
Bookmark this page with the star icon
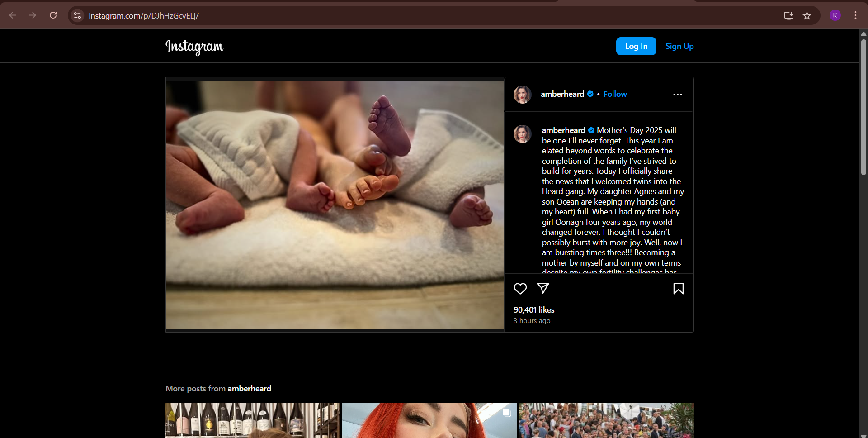pos(807,16)
